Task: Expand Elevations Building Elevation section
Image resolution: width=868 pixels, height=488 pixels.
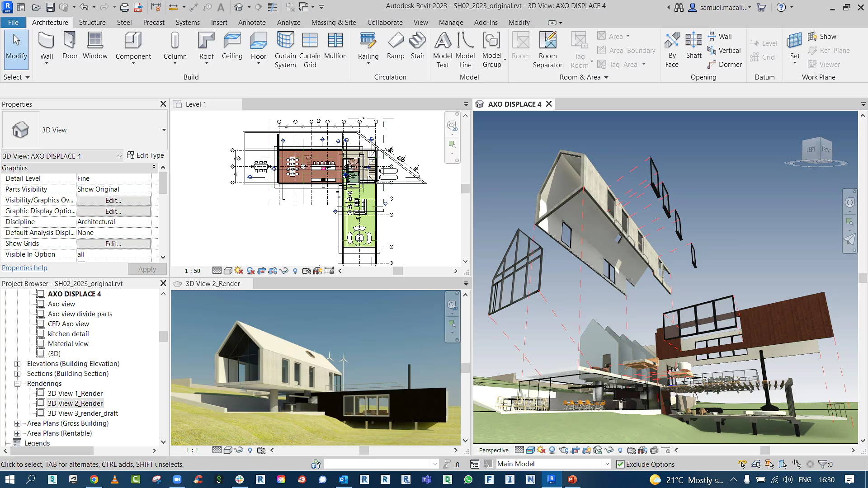Action: click(x=17, y=363)
